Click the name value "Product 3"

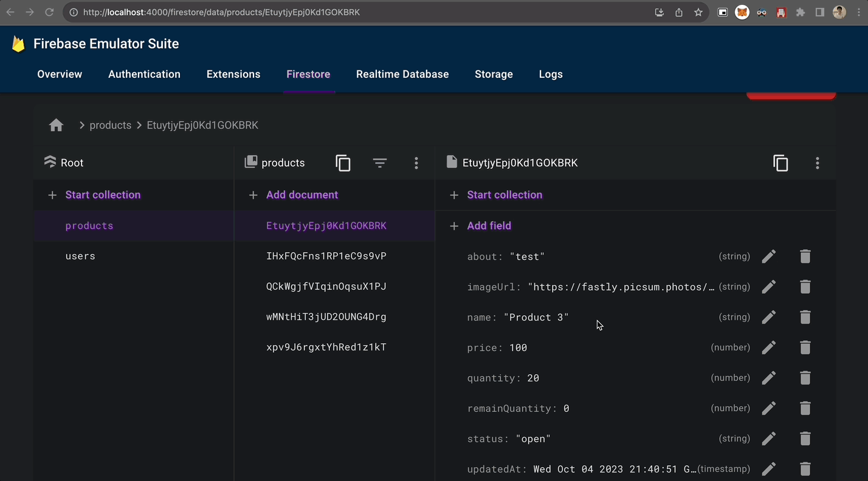[536, 317]
